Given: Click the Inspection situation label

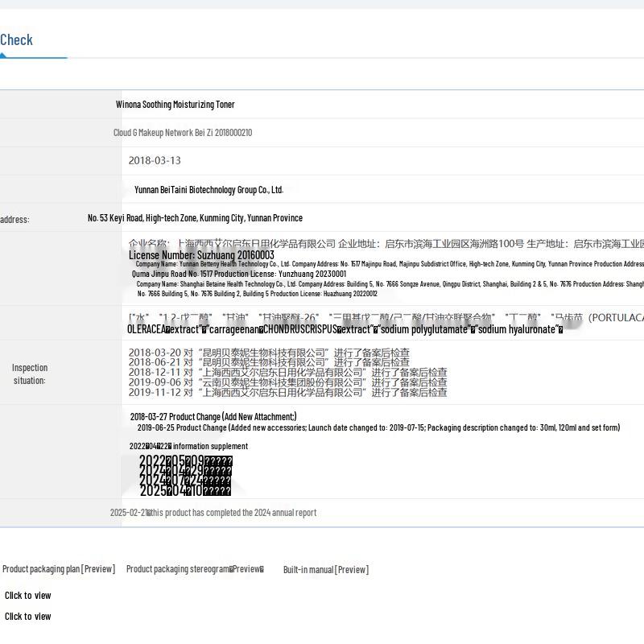Looking at the screenshot, I should pos(30,374).
